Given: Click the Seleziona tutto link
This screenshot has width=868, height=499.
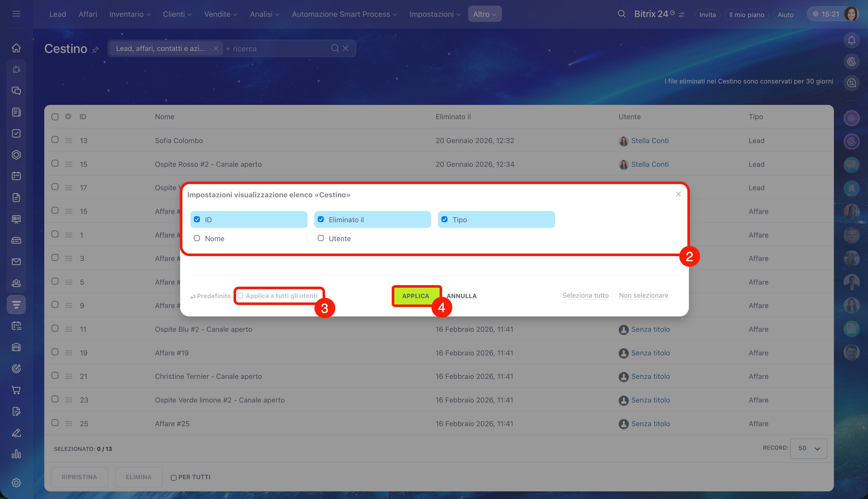Looking at the screenshot, I should tap(586, 295).
